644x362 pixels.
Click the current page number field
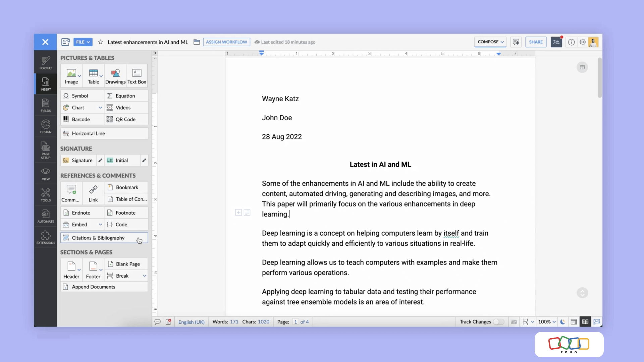tap(295, 322)
